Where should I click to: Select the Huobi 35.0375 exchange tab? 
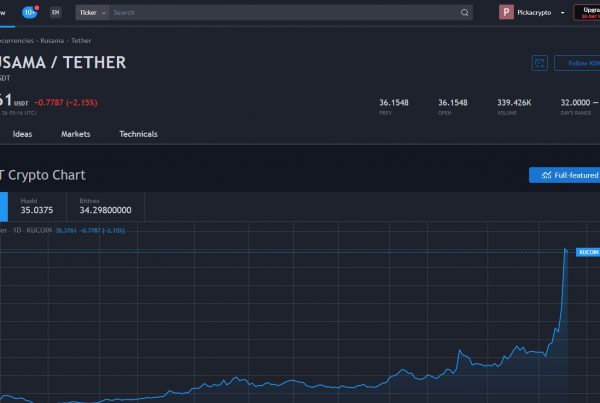tap(37, 206)
